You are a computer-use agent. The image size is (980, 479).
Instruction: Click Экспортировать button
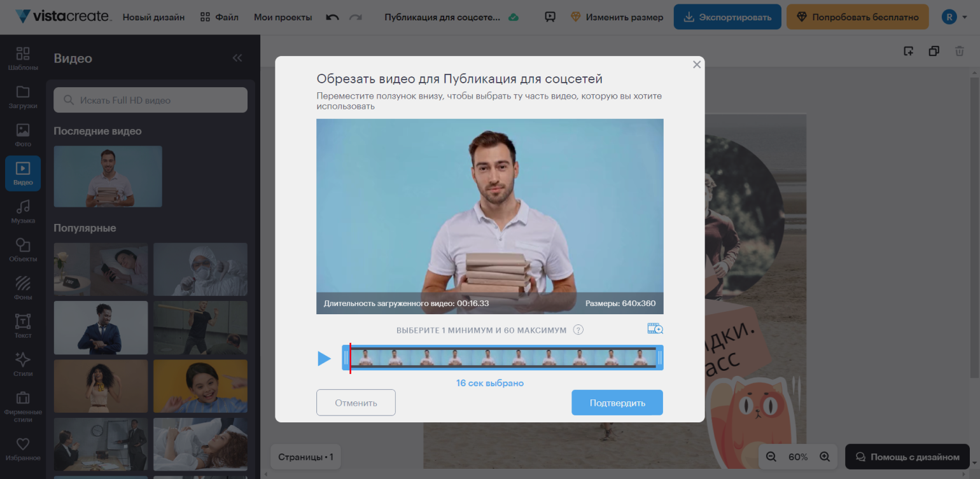[x=727, y=17]
